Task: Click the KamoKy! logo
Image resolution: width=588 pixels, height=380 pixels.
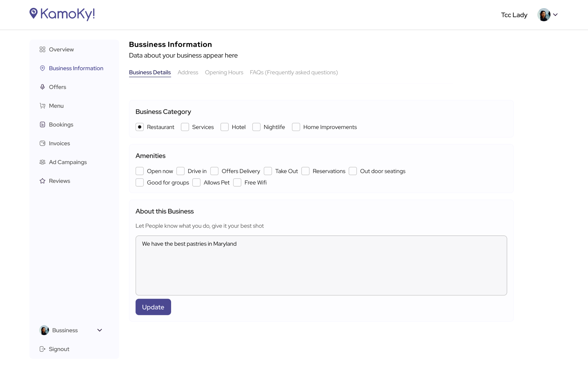Action: (x=62, y=14)
